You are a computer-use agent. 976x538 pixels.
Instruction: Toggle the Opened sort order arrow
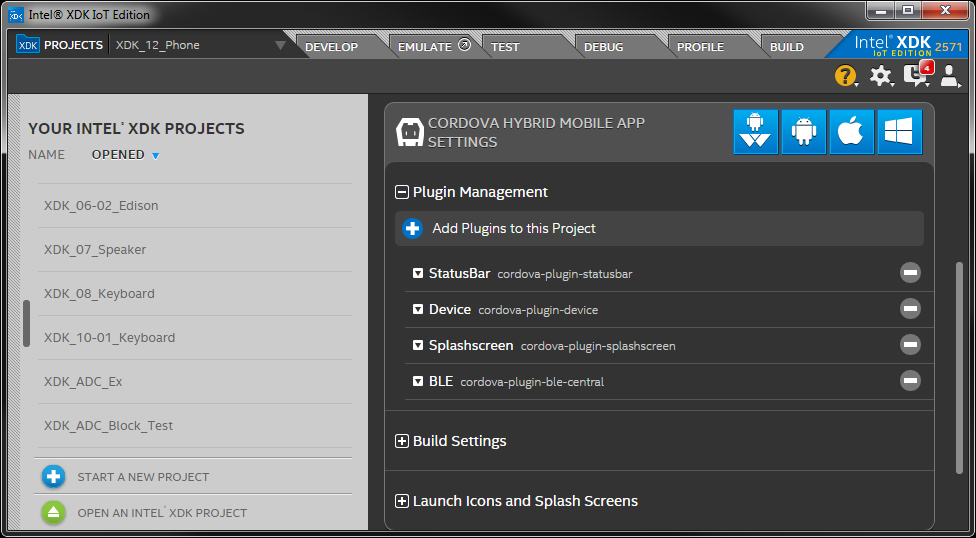point(156,156)
